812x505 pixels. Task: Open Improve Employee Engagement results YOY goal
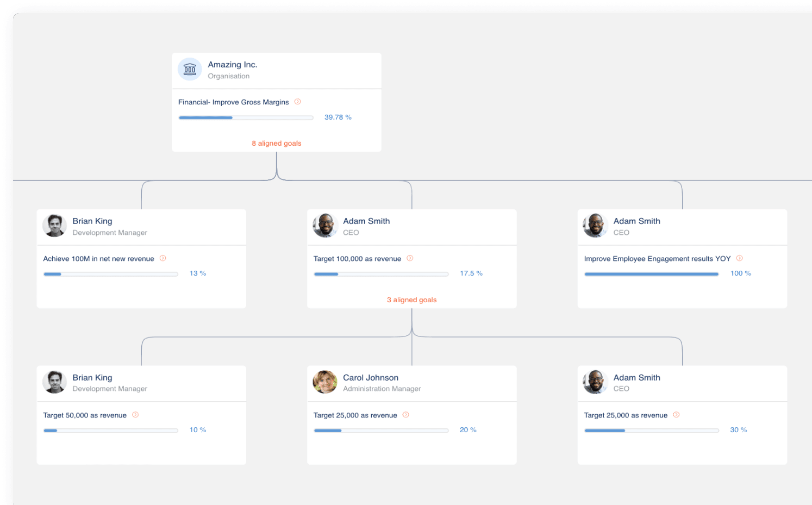[x=657, y=259]
